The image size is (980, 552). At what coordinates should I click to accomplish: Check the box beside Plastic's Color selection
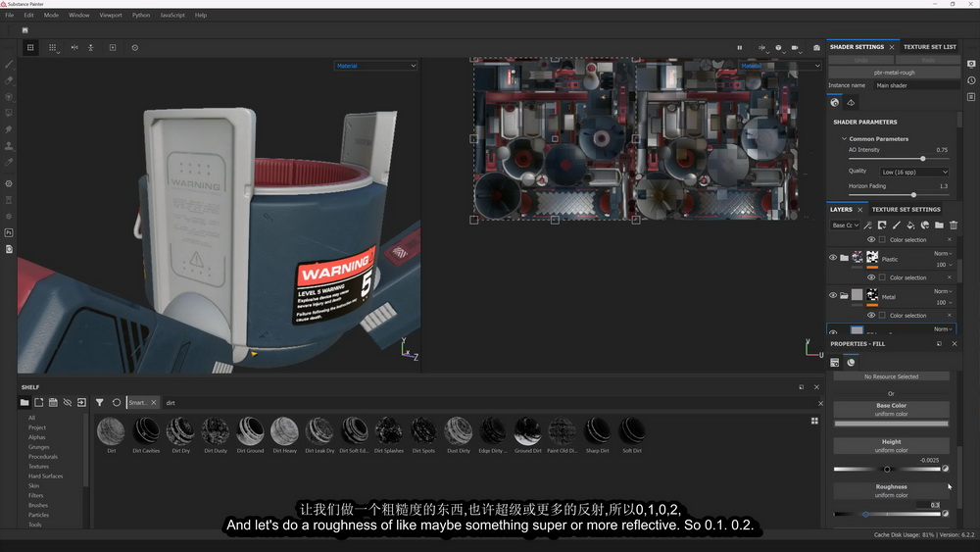pyautogui.click(x=882, y=277)
